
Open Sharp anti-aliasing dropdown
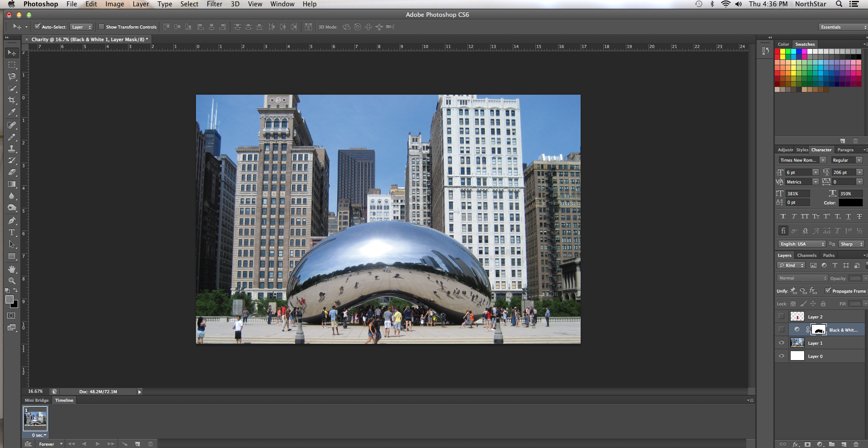(x=851, y=244)
